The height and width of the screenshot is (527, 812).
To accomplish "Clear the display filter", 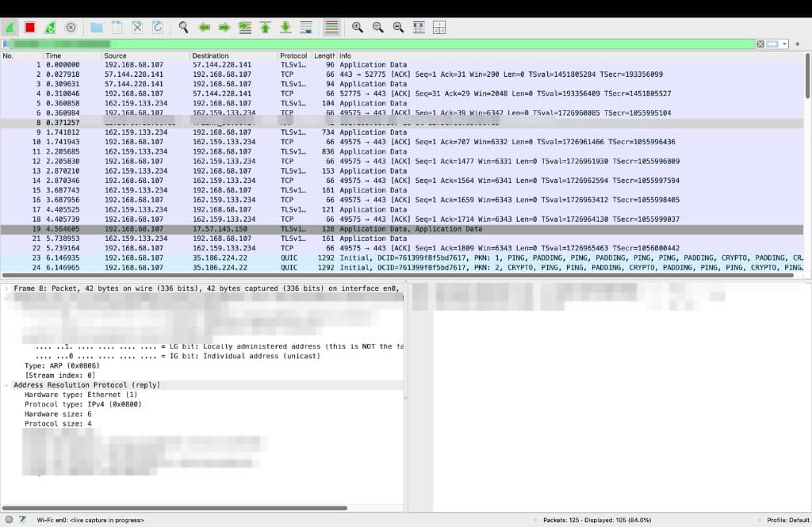I will click(x=760, y=44).
